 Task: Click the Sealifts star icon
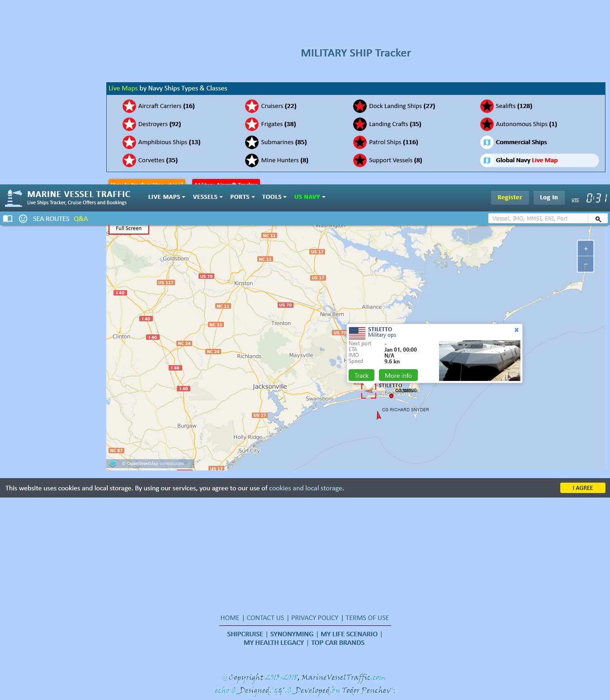click(487, 106)
